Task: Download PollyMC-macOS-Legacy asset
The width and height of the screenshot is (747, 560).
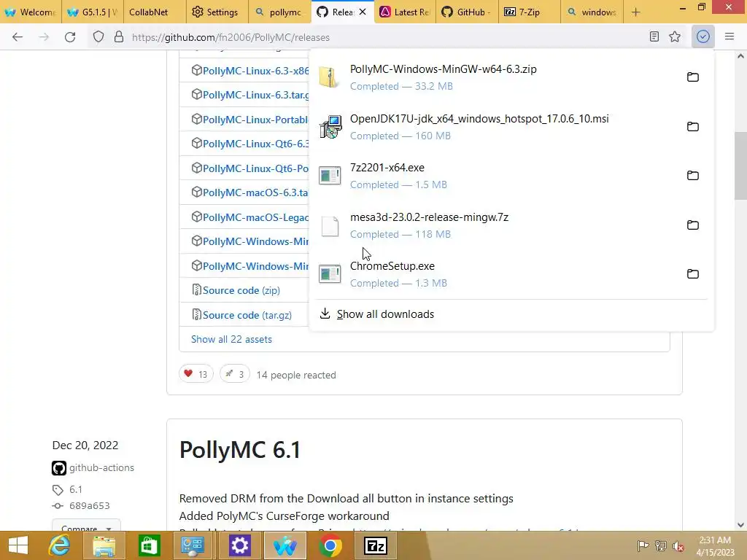Action: click(255, 217)
